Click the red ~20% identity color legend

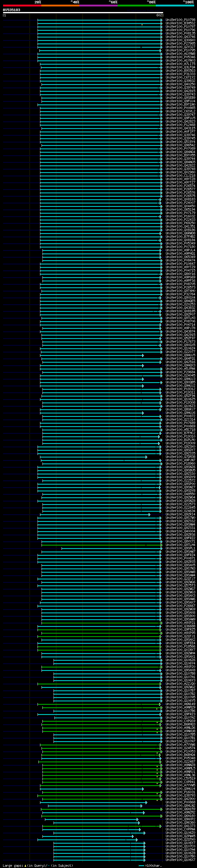click(22, 6)
